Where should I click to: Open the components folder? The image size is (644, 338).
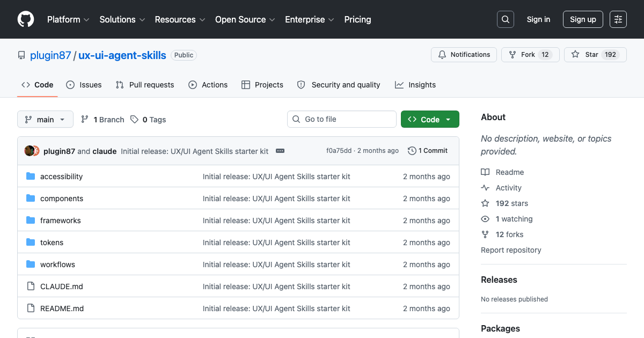pyautogui.click(x=62, y=199)
